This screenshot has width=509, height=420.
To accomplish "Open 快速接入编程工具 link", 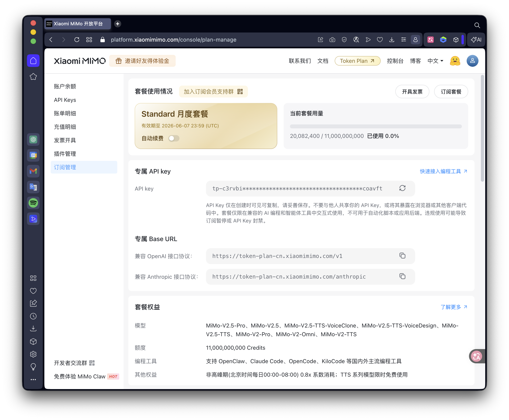I will 443,171.
